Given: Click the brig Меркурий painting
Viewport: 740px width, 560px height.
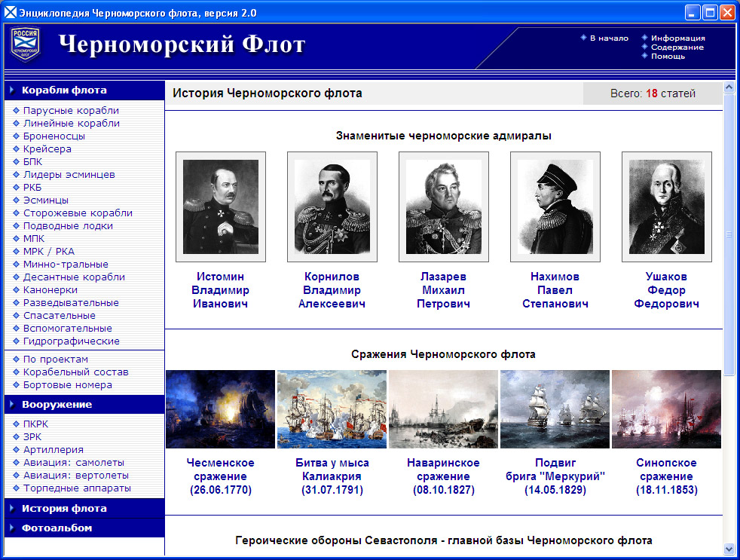Looking at the screenshot, I should point(555,409).
